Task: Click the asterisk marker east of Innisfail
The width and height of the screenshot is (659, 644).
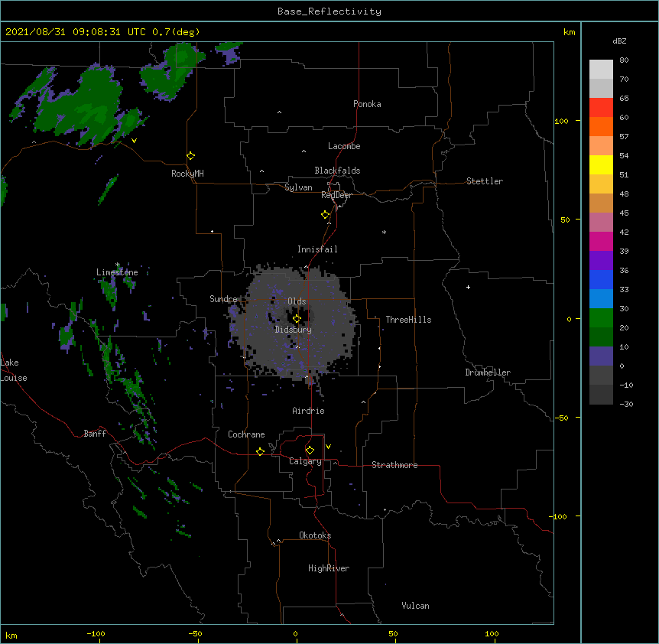Action: (x=384, y=232)
